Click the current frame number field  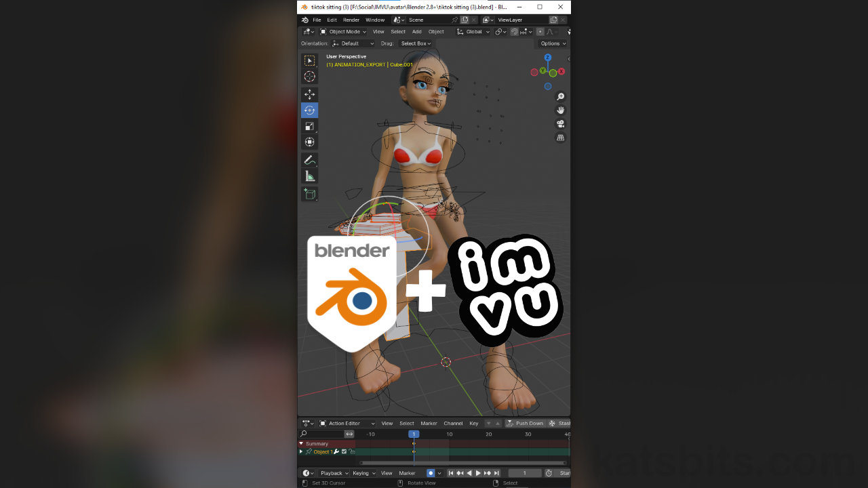(524, 473)
